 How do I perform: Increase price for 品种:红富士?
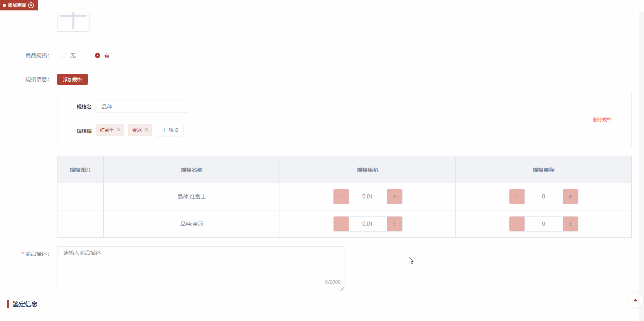[394, 197]
